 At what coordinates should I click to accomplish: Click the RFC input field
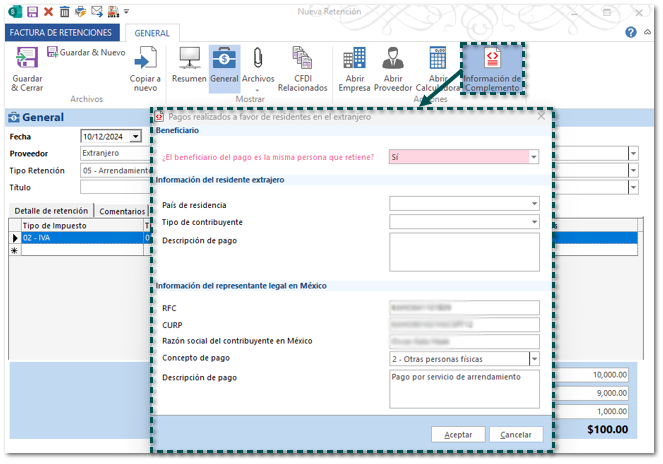[464, 308]
